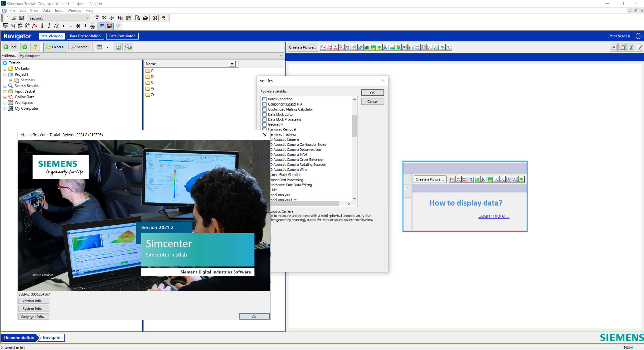Save the project with the floppy icon
644x350 pixels.
coord(22,18)
